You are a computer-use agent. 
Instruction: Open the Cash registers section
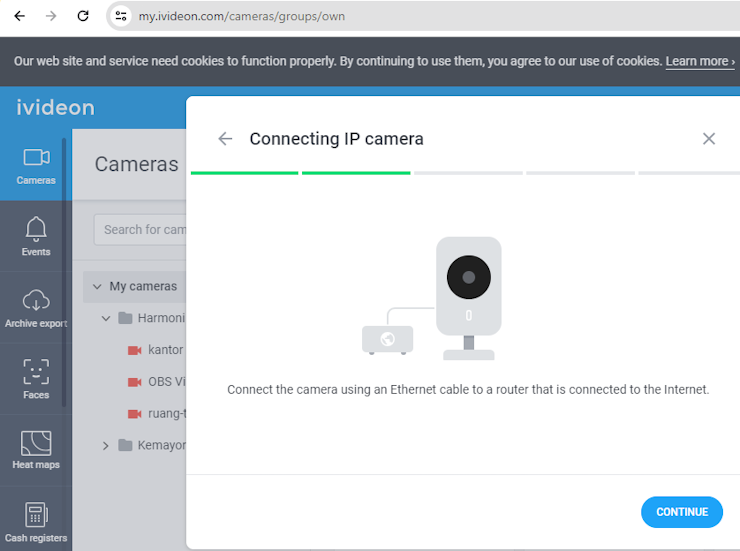pyautogui.click(x=36, y=521)
